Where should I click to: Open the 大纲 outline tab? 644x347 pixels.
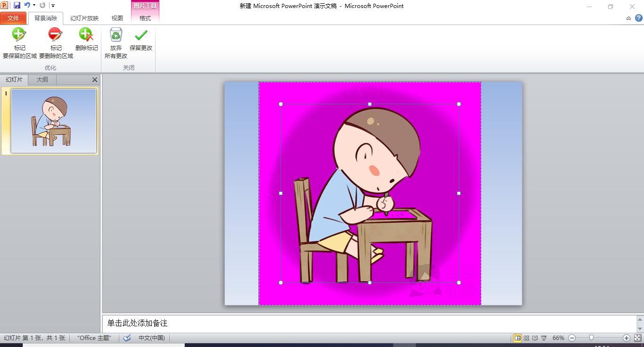pos(41,79)
